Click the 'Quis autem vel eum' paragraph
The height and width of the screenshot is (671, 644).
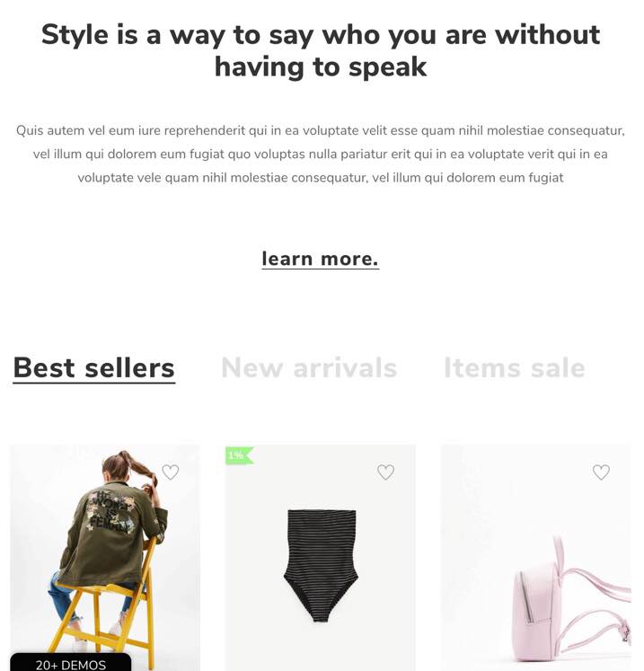[321, 155]
